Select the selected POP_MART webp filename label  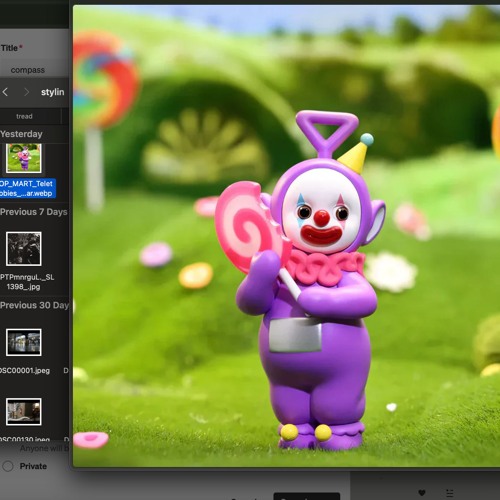[27, 188]
